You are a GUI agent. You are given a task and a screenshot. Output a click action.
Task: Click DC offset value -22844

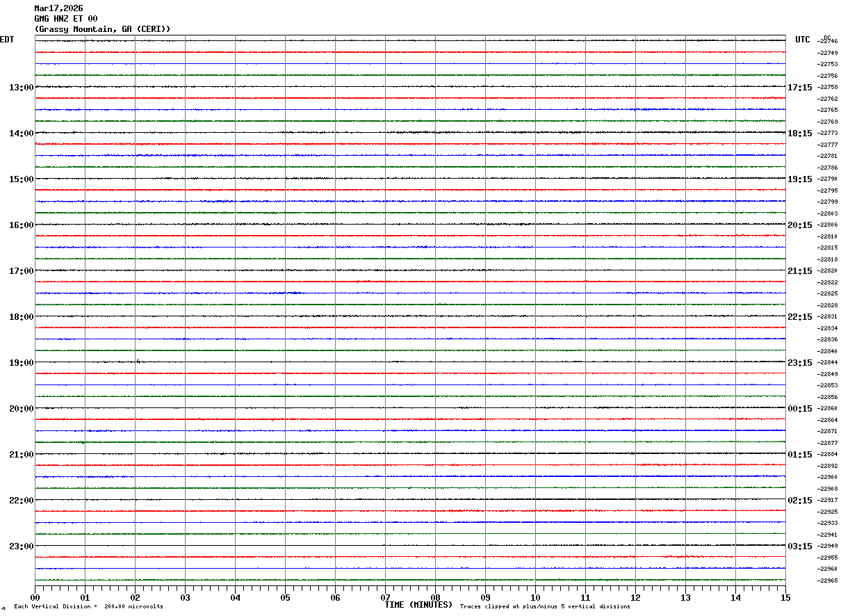(x=827, y=362)
